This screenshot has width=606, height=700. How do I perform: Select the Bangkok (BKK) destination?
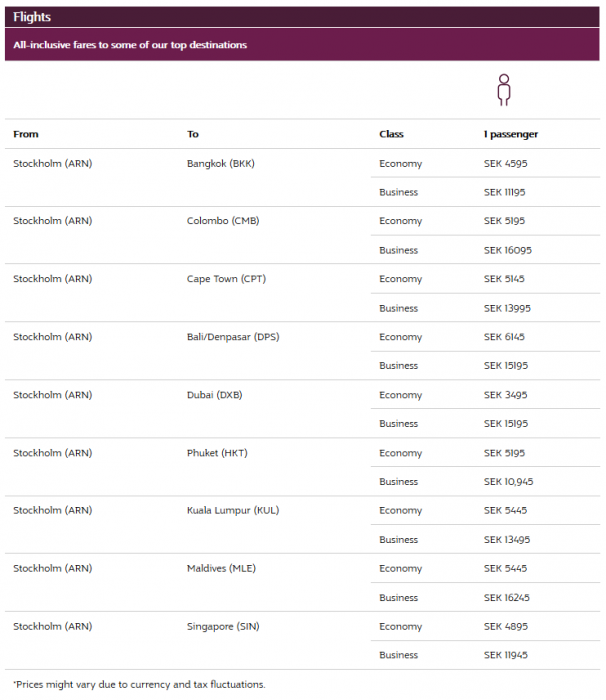point(221,163)
